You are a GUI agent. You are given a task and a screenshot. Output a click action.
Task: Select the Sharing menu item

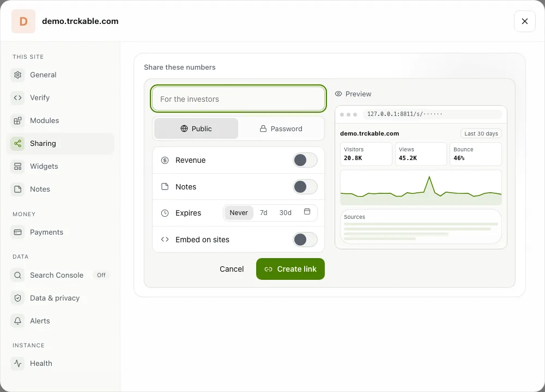point(60,143)
